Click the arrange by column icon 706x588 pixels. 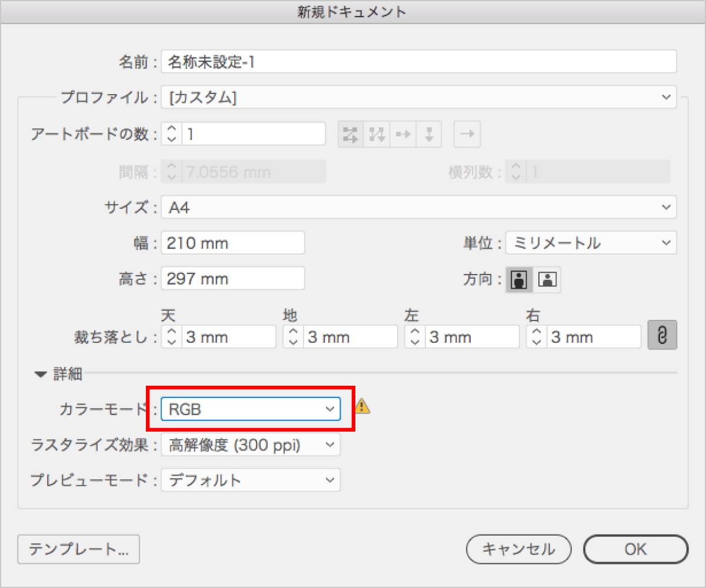[x=429, y=135]
